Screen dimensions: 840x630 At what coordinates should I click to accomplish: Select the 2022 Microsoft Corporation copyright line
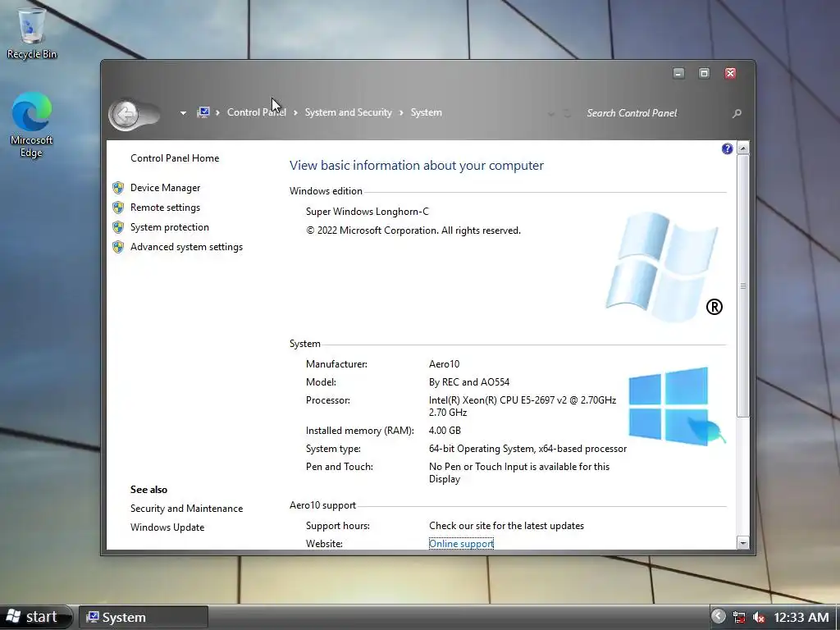coord(413,231)
